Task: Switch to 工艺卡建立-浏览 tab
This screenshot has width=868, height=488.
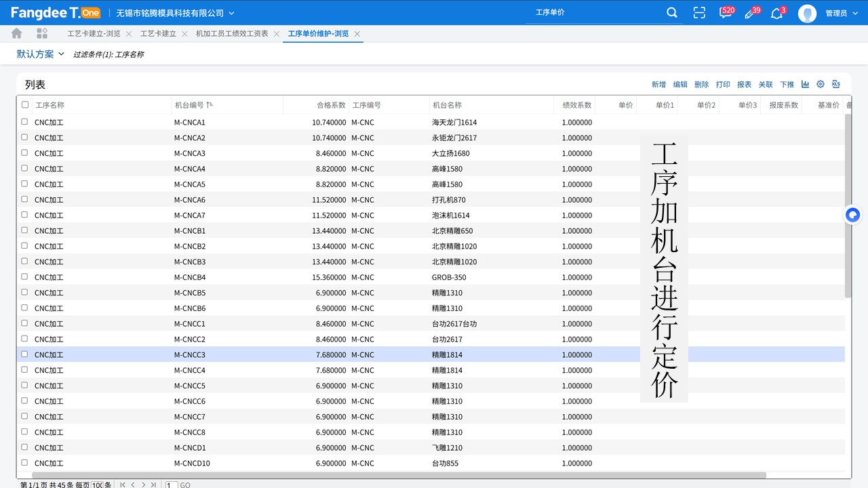Action: coord(94,33)
